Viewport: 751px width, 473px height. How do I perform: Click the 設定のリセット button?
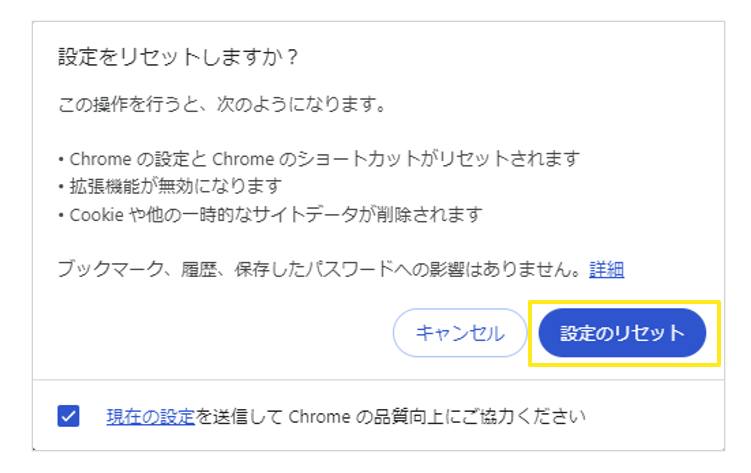[x=622, y=334]
